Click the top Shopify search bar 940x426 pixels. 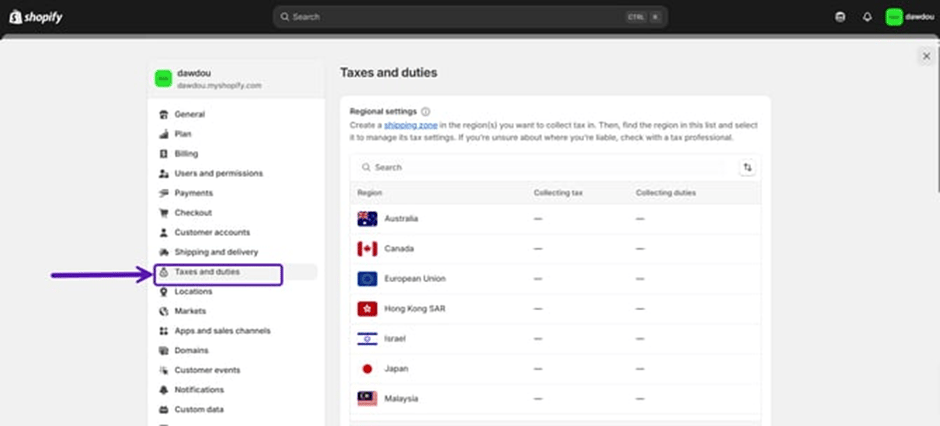click(x=470, y=17)
